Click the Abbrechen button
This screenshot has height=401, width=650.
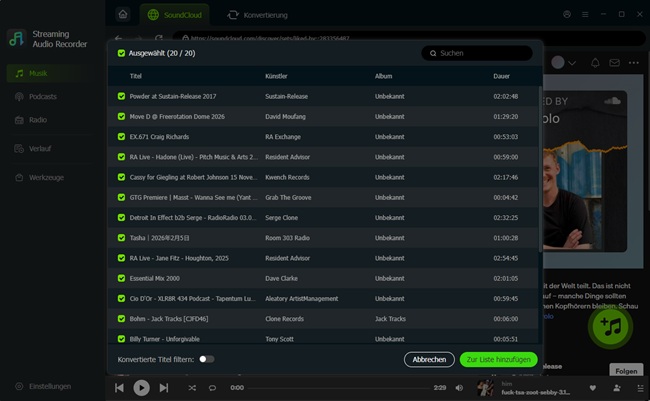[x=429, y=360]
